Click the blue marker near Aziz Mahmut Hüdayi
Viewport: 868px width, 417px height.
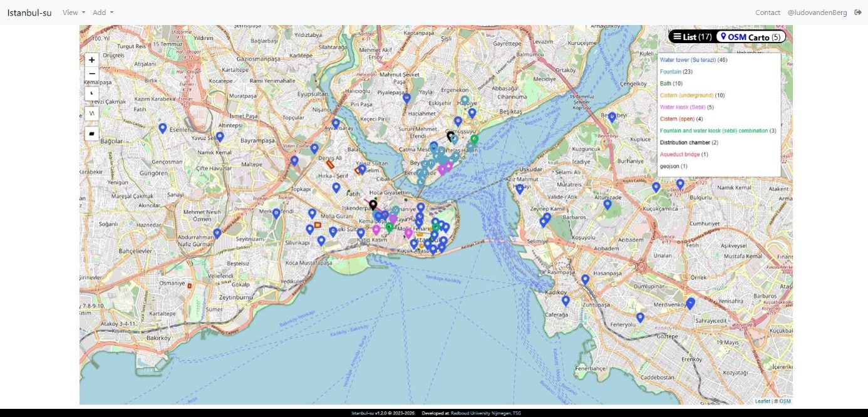click(519, 189)
